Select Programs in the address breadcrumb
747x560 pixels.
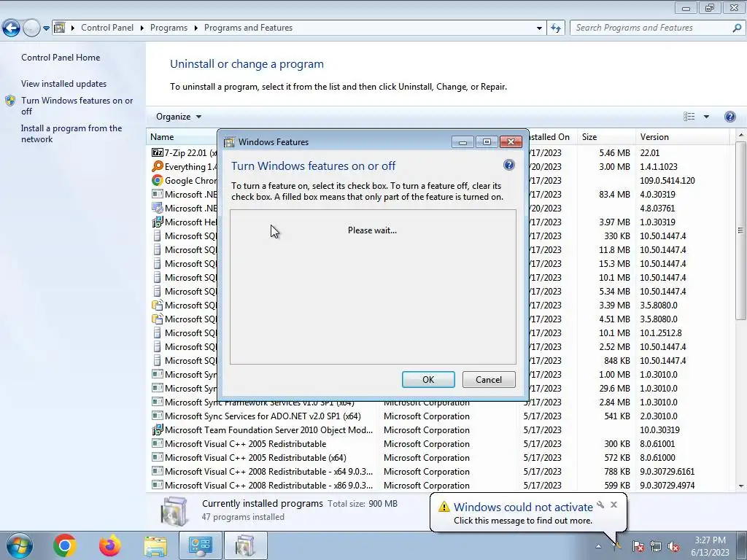click(x=169, y=28)
